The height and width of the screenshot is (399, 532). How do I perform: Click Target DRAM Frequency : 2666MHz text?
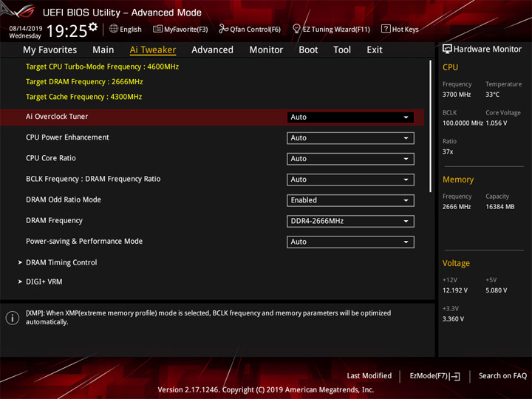84,82
